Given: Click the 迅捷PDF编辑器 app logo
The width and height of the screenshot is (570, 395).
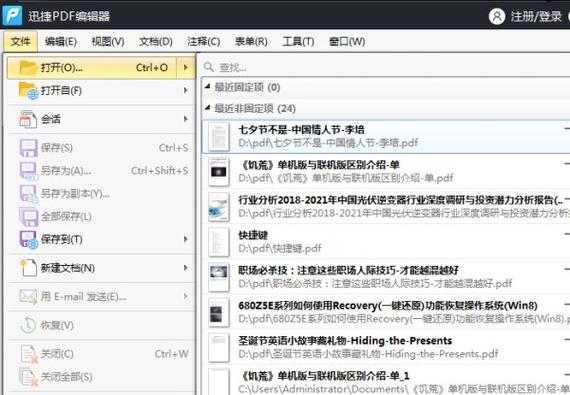Looking at the screenshot, I should [12, 15].
